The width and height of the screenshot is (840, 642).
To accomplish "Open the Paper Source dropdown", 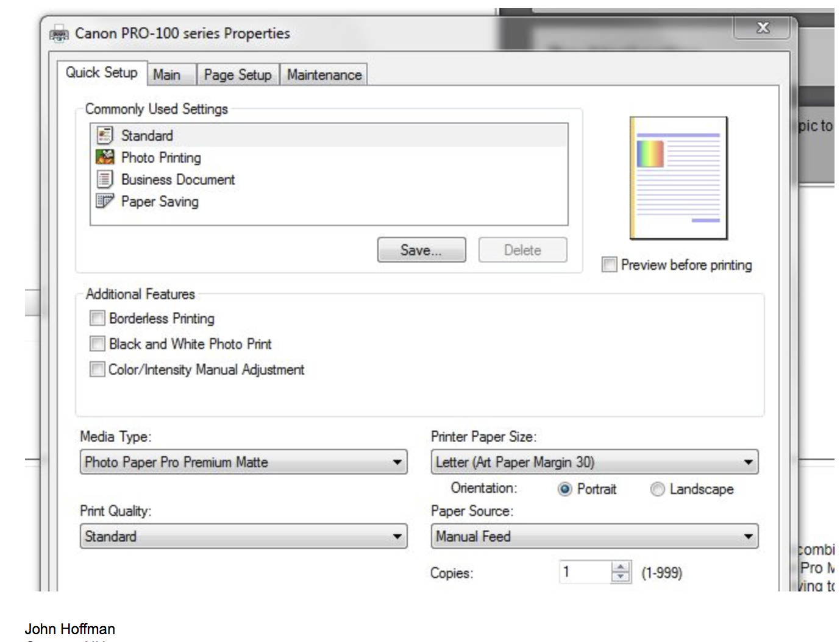I will tap(594, 536).
